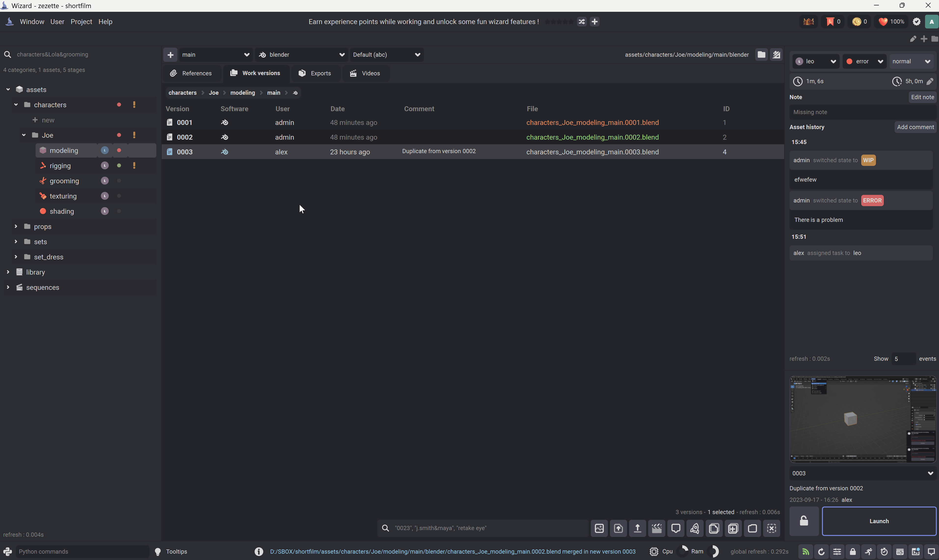Select version 0002 row

click(x=472, y=137)
